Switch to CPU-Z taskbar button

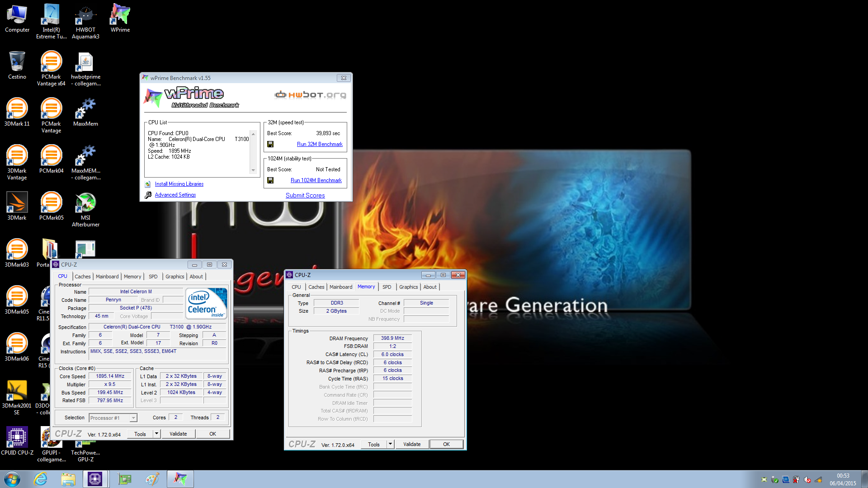[95, 479]
